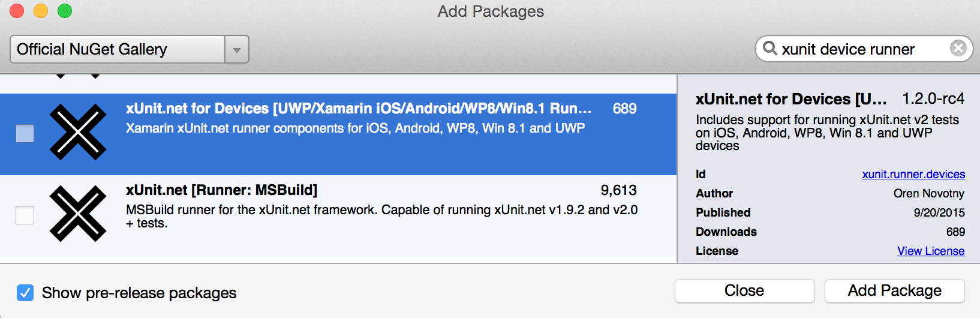Viewport: 980px width, 318px height.
Task: Select the Official NuGet Gallery combo box
Action: point(130,49)
